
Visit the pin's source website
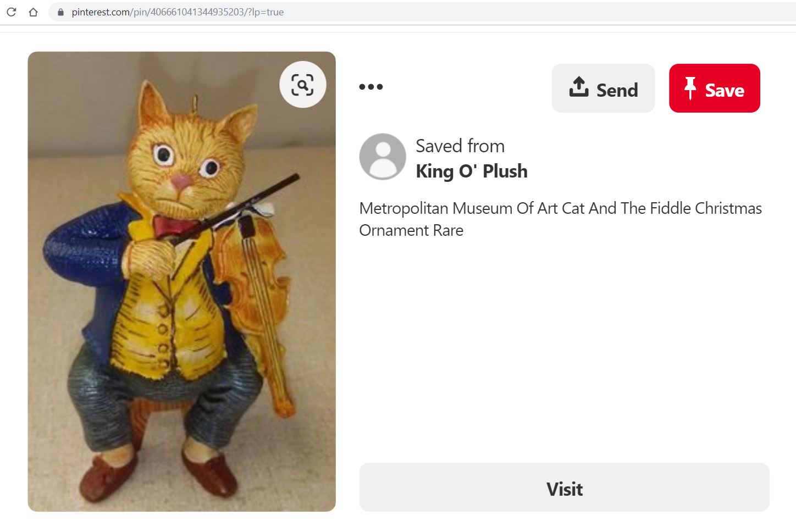tap(564, 488)
